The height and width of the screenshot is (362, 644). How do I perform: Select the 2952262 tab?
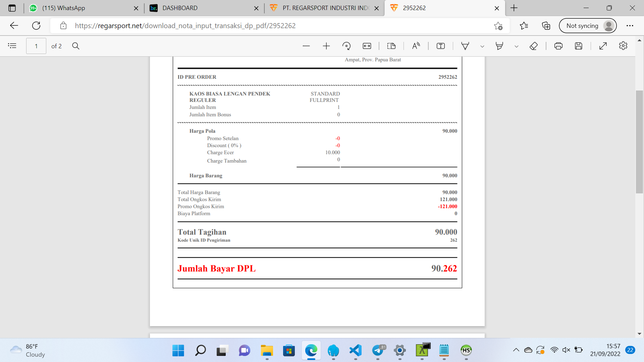[445, 8]
